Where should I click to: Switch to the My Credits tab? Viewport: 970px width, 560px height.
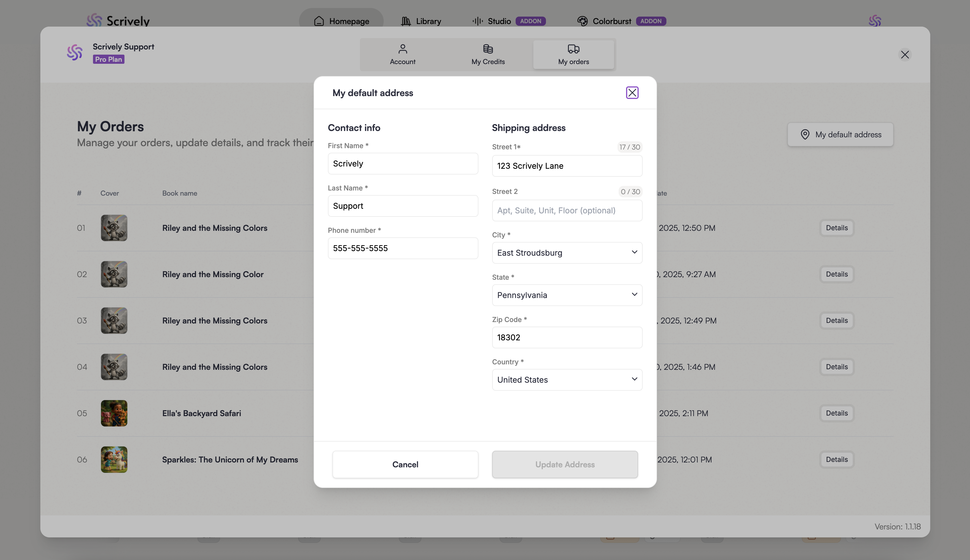488,55
